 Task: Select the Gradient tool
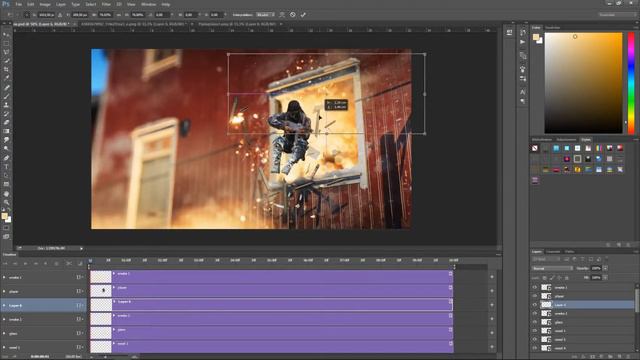point(6,131)
